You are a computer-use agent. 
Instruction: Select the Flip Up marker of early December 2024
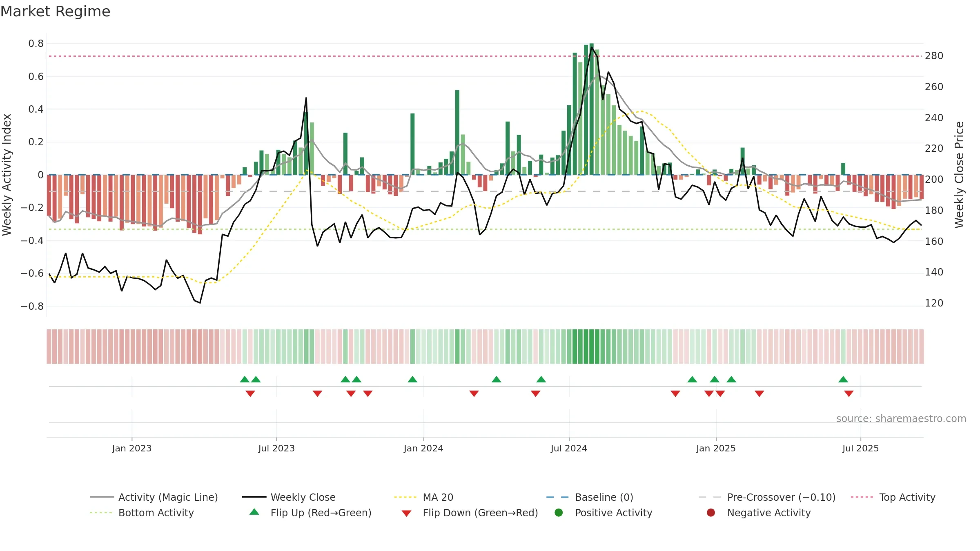click(x=692, y=379)
